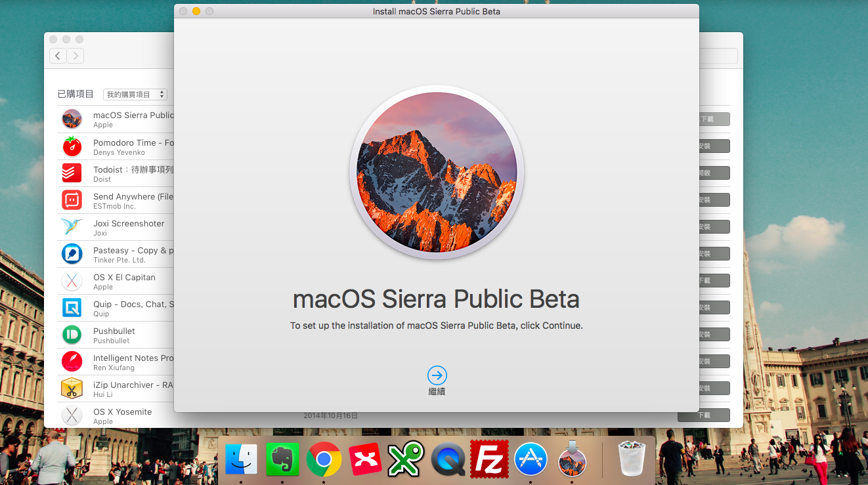Click the OS X Yosemite title
Screen dimensions: 868x485
coord(122,411)
